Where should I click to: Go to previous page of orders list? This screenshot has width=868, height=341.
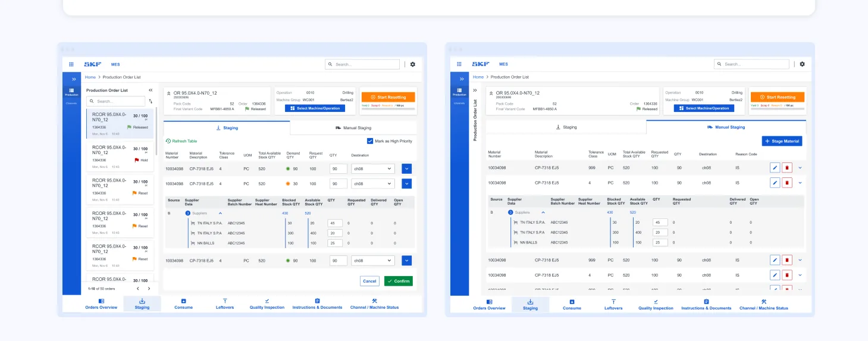click(x=137, y=289)
